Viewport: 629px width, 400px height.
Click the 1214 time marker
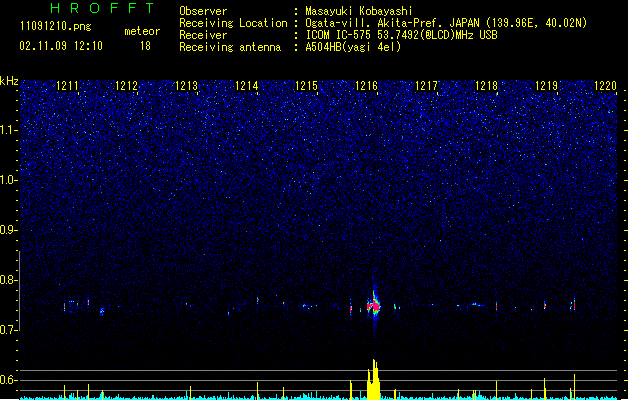click(x=246, y=86)
